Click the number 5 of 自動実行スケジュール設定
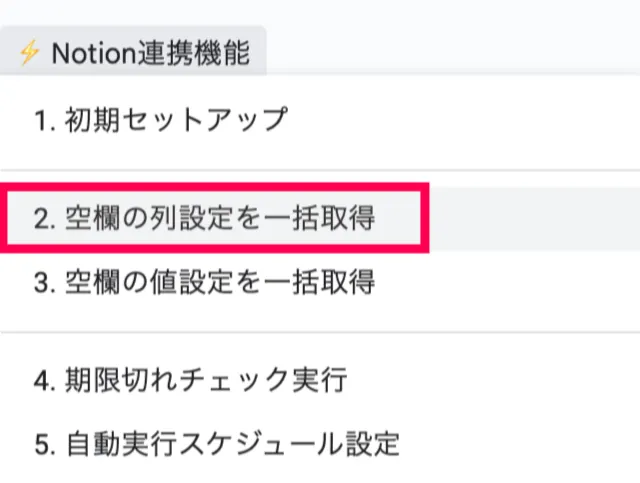640x483 pixels. click(41, 442)
